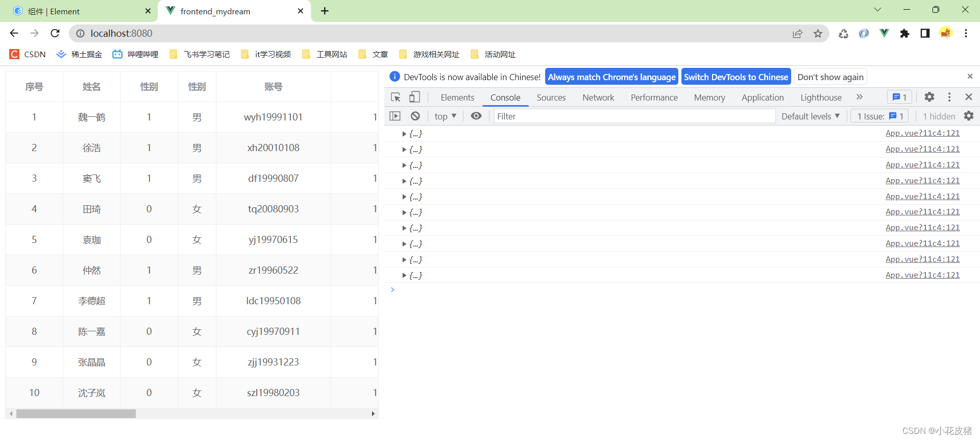The height and width of the screenshot is (440, 980).
Task: Open the 哔哩哔哩 bookmark
Action: 135,54
